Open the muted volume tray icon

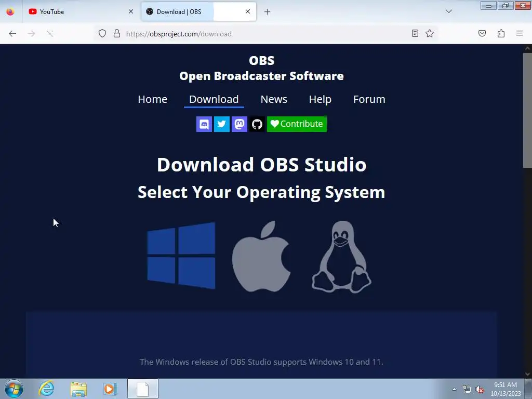[x=480, y=390]
